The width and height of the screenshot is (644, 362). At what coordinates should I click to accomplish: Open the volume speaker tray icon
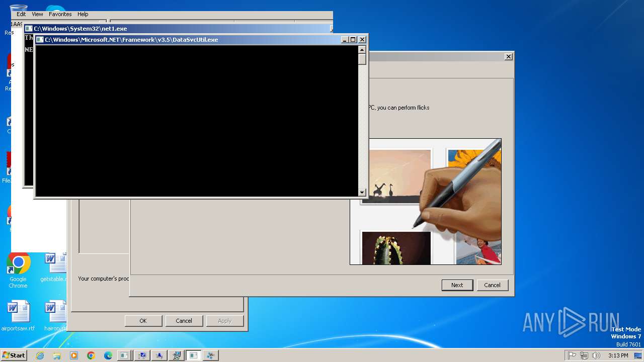pyautogui.click(x=596, y=355)
